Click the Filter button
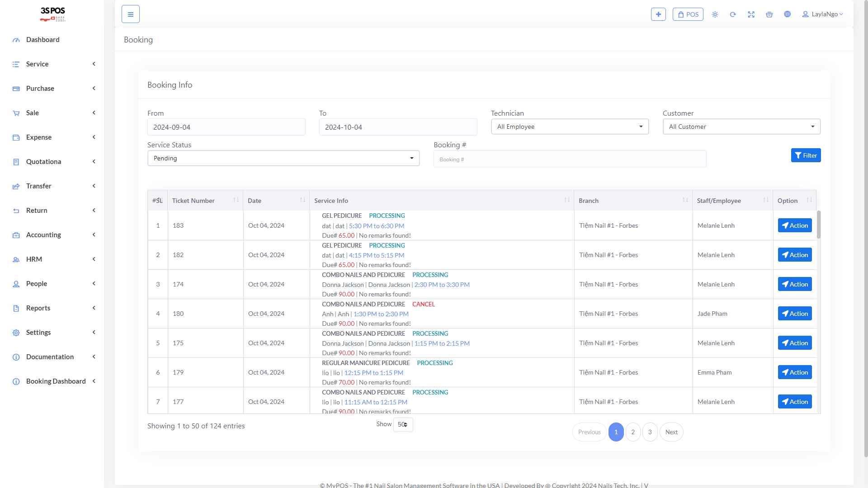Screen dimensions: 868x488 click(806, 155)
